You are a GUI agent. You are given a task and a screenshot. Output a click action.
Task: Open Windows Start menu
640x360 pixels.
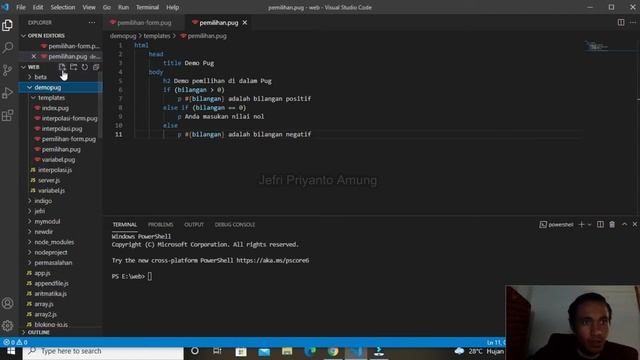pyautogui.click(x=11, y=351)
